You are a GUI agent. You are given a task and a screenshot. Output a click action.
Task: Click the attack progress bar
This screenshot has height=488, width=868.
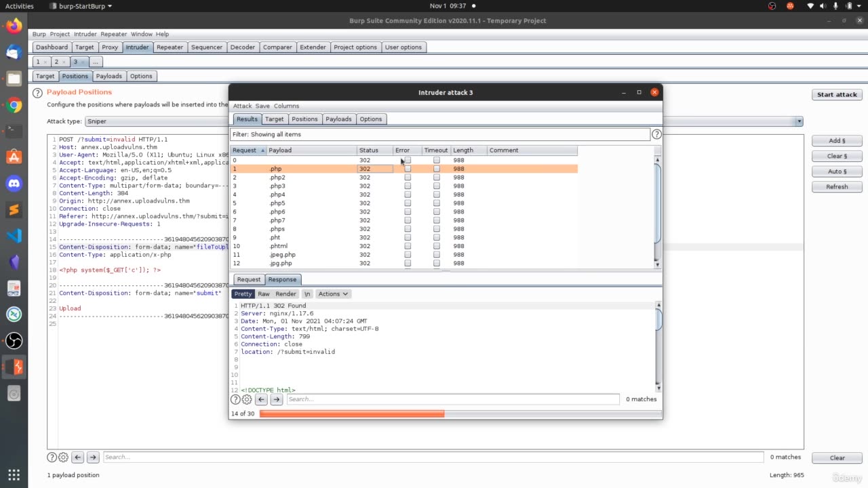pos(459,413)
